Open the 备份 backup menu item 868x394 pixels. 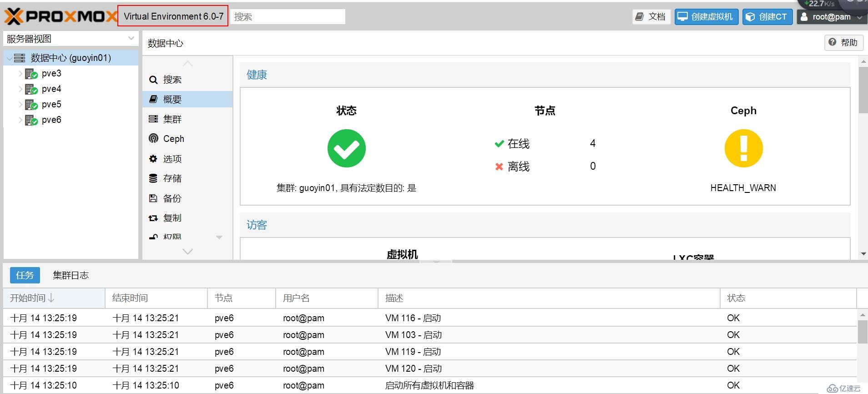pos(187,198)
